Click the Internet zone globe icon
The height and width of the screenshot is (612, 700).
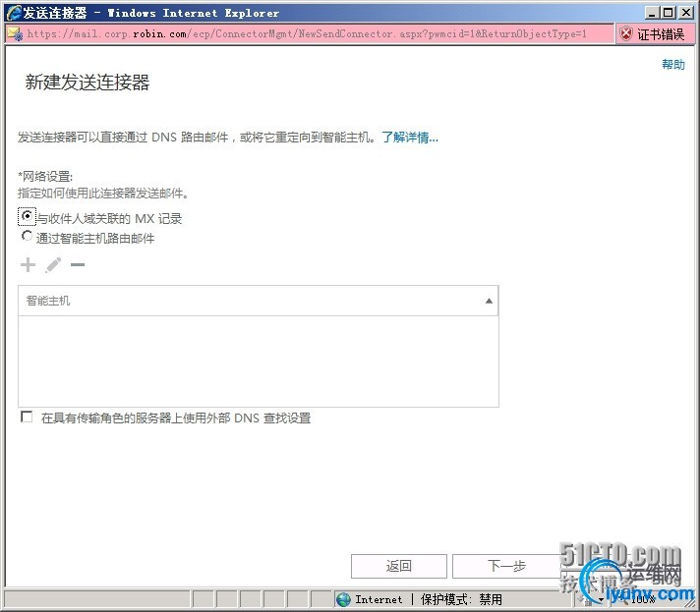[343, 599]
